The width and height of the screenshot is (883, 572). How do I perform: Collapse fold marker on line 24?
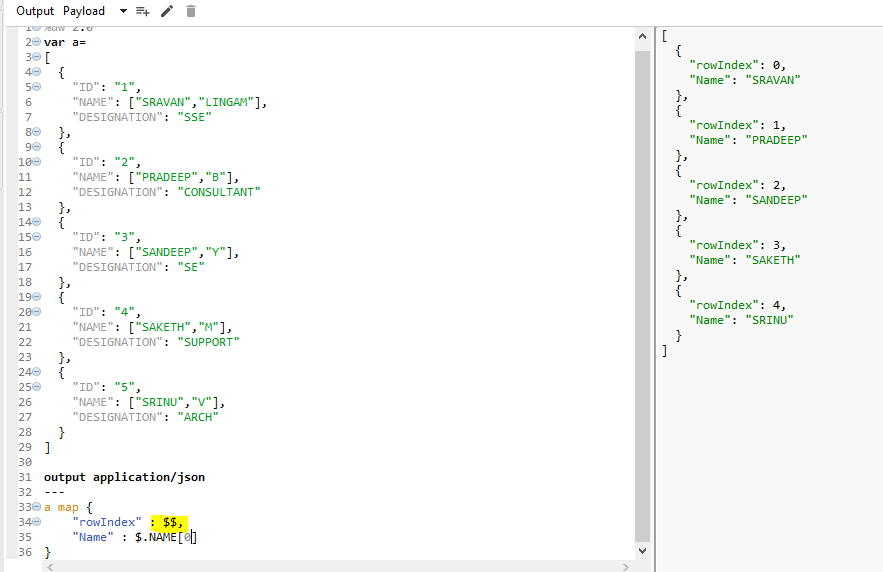coord(37,372)
